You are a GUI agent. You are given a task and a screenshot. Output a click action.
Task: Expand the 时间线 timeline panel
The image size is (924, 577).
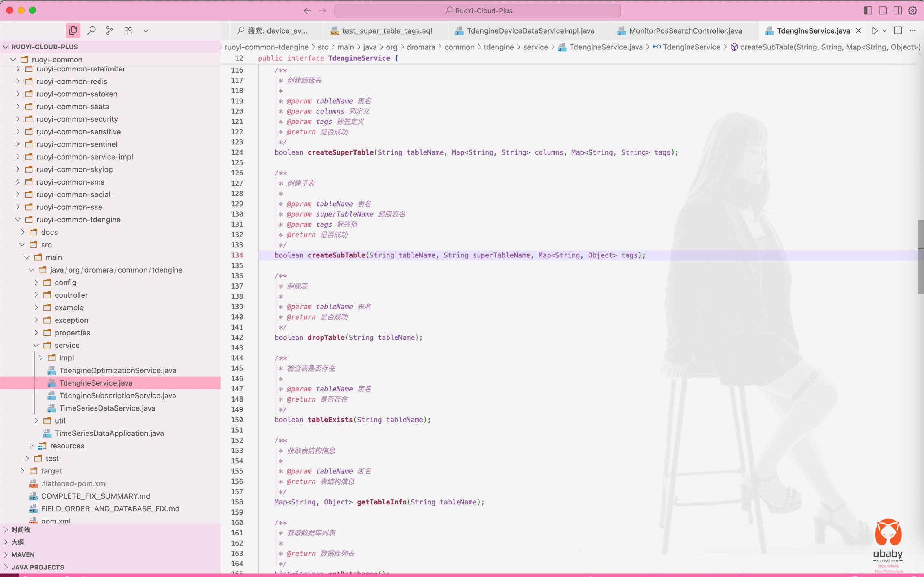coord(110,530)
